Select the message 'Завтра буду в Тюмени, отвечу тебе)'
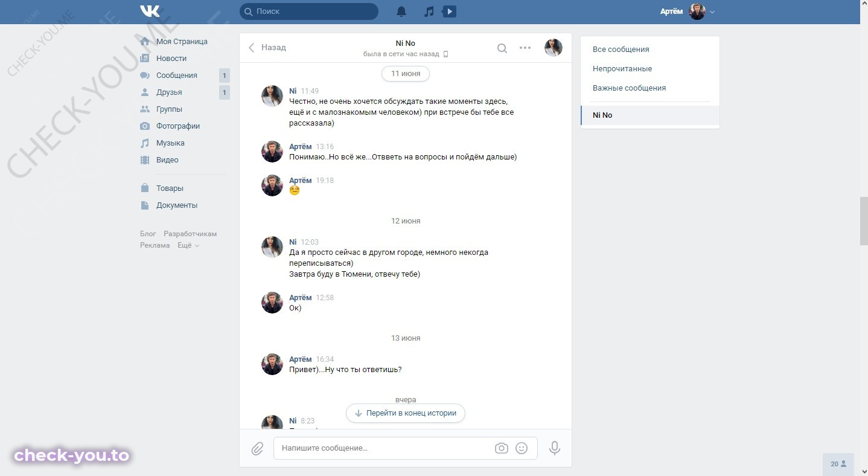 (354, 274)
